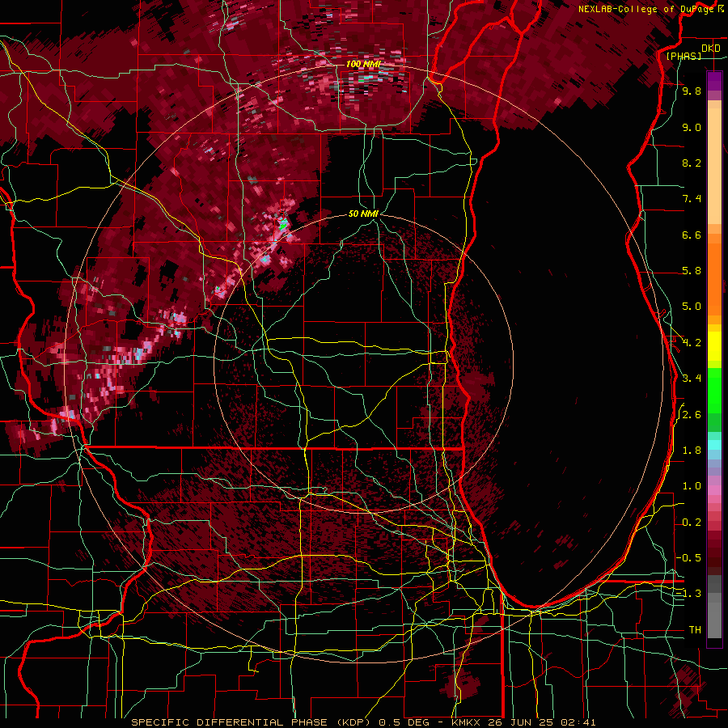The width and height of the screenshot is (728, 728).
Task: Click the NEXLAB-College of DuPage credit text
Action: pos(648,9)
